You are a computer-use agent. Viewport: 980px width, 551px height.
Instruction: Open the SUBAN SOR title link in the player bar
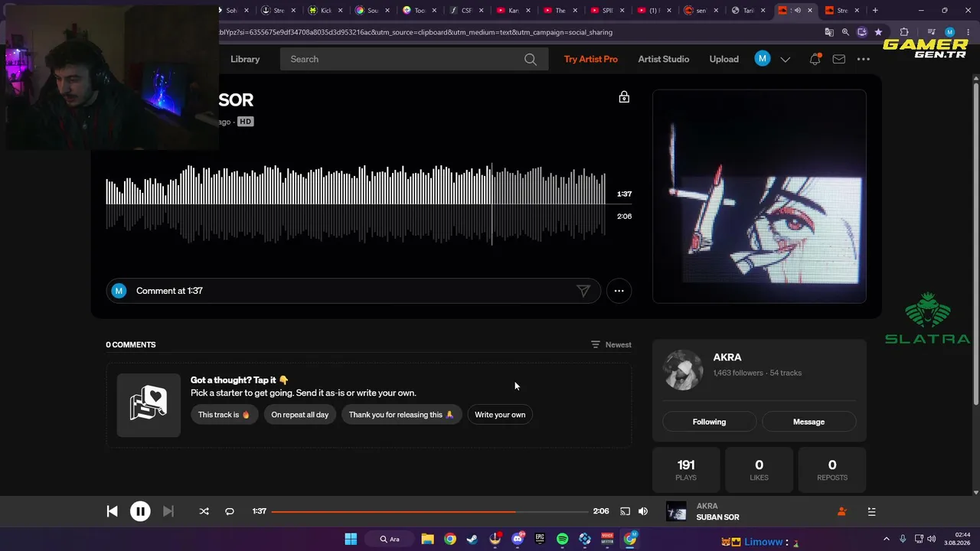click(717, 517)
